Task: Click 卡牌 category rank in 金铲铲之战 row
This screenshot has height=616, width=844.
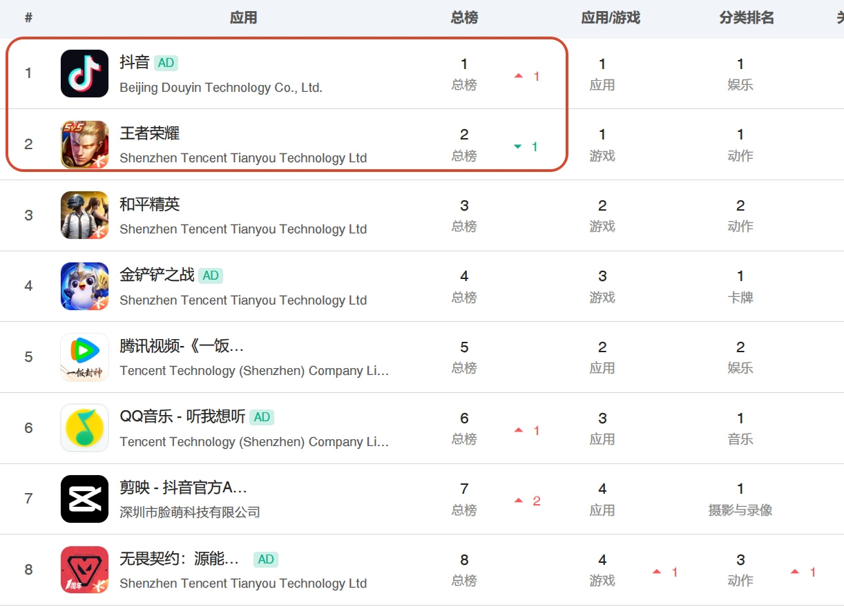Action: pos(740,287)
